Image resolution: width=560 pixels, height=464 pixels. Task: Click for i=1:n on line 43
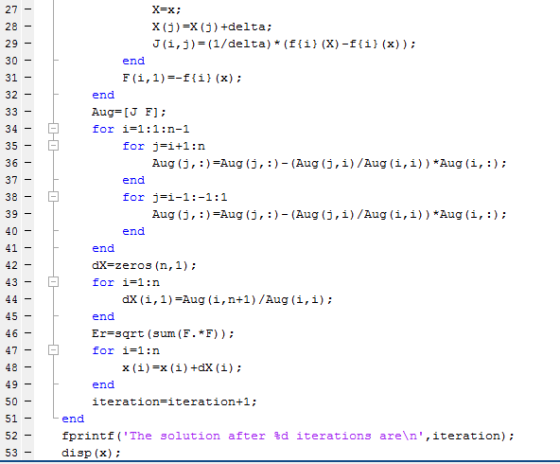pos(126,283)
